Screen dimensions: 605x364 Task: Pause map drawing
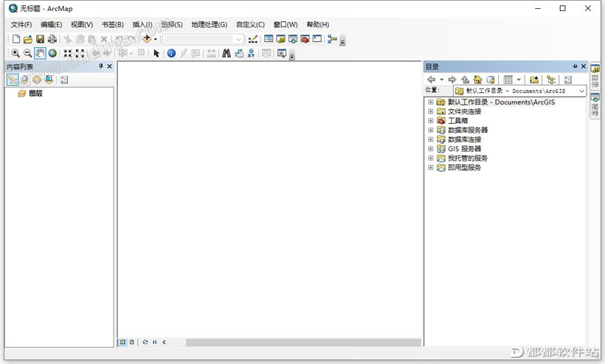pyautogui.click(x=155, y=342)
